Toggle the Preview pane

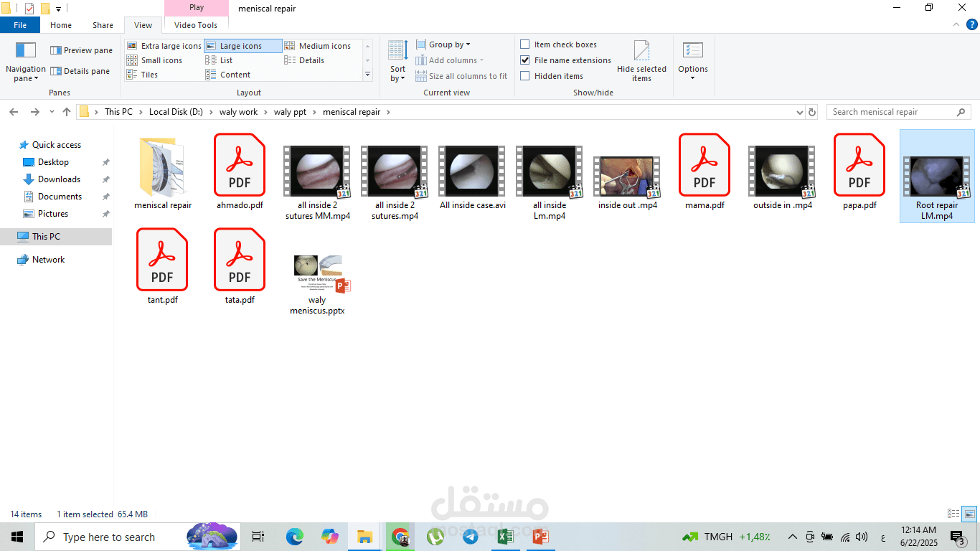(81, 50)
